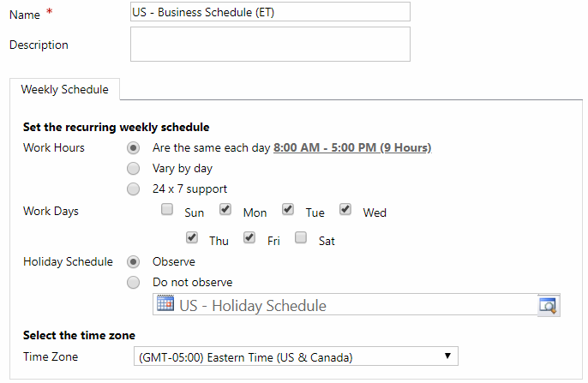
Task: Click the holiday schedule lookup search icon
Action: [548, 305]
